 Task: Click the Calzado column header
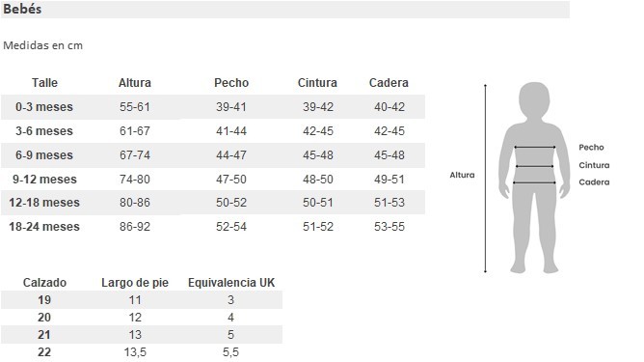[x=44, y=283]
